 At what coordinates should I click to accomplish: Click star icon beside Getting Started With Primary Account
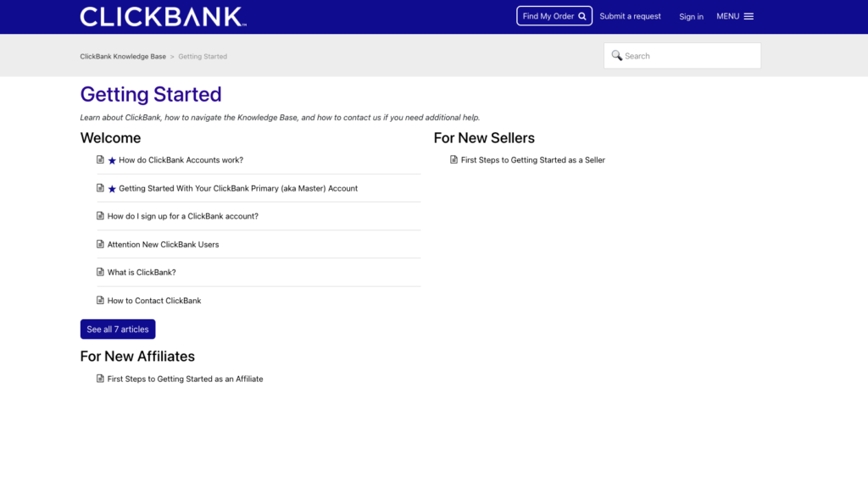pos(112,189)
